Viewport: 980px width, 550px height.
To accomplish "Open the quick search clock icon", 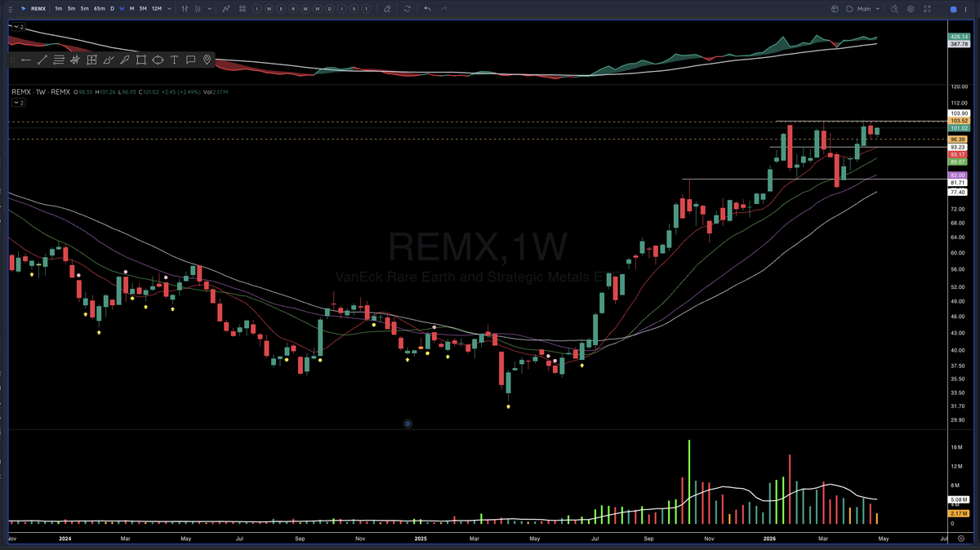I will point(894,8).
